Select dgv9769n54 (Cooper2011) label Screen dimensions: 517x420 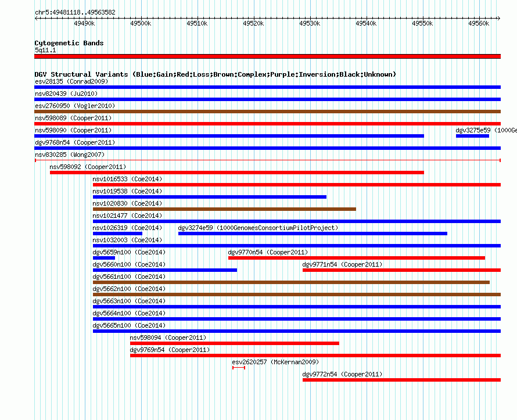point(170,350)
